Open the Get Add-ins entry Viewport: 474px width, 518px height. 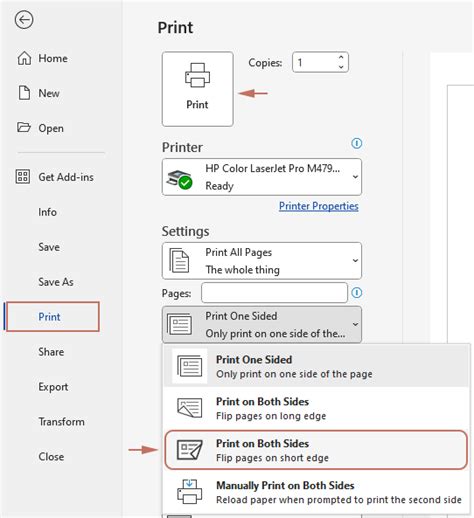coord(55,177)
